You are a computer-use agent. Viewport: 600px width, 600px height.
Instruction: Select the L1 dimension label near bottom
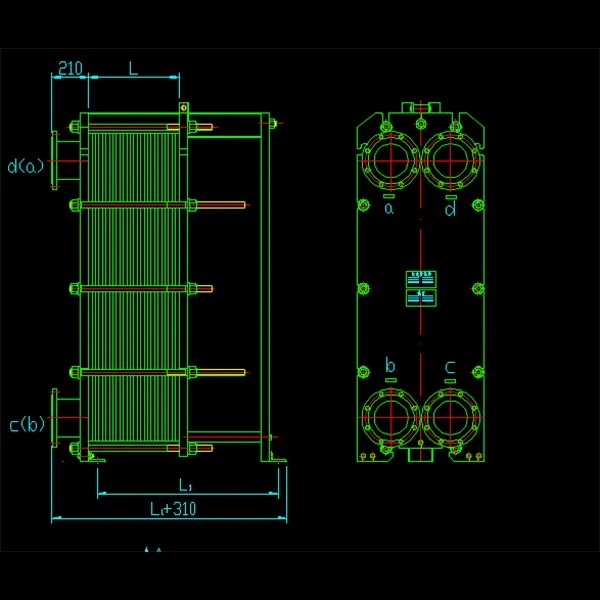(x=185, y=484)
